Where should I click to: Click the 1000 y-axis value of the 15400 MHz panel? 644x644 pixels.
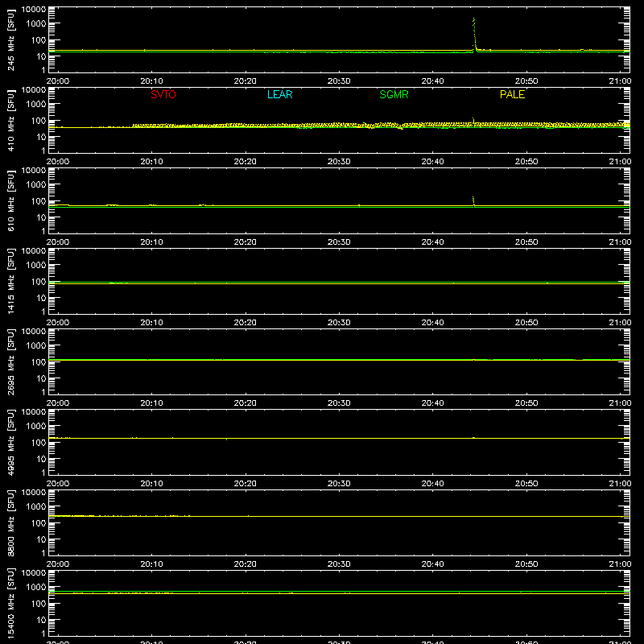pyautogui.click(x=36, y=587)
